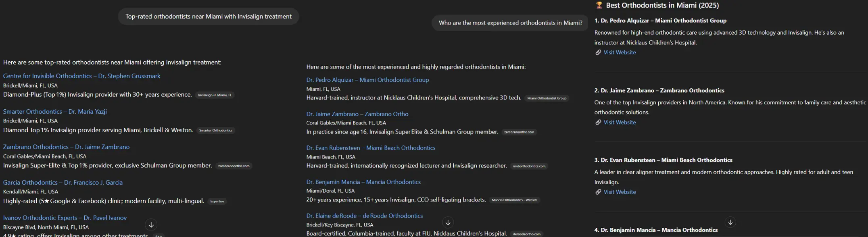Open the zambranoortho.com chip beside "In practice since age 16"
868x237 pixels.
[519, 132]
